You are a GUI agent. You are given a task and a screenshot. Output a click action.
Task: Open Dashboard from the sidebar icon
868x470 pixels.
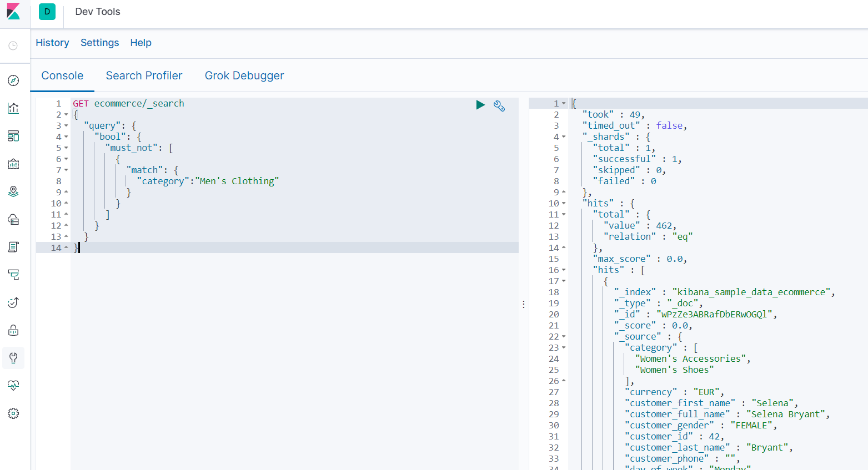click(x=13, y=136)
